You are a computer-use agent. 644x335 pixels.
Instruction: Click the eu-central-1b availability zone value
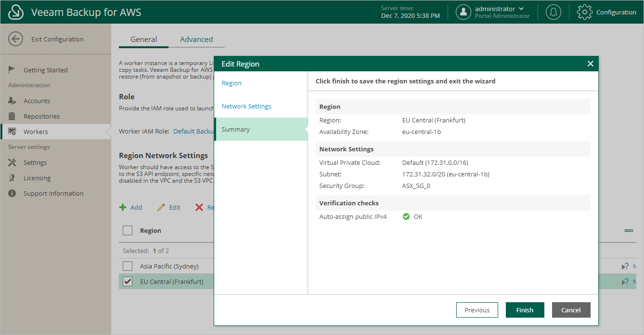[x=422, y=132]
